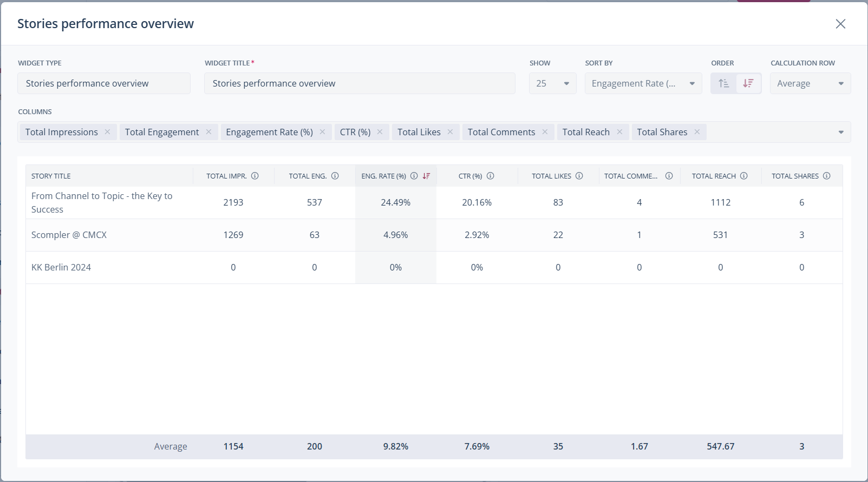Click info icon beside Total Eng. header
This screenshot has height=482, width=868.
[335, 176]
